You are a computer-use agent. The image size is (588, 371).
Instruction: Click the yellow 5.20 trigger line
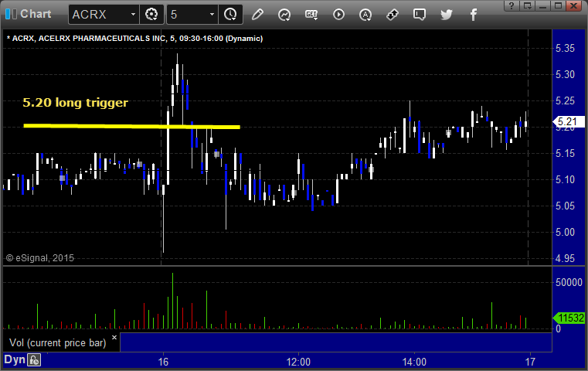tap(131, 127)
